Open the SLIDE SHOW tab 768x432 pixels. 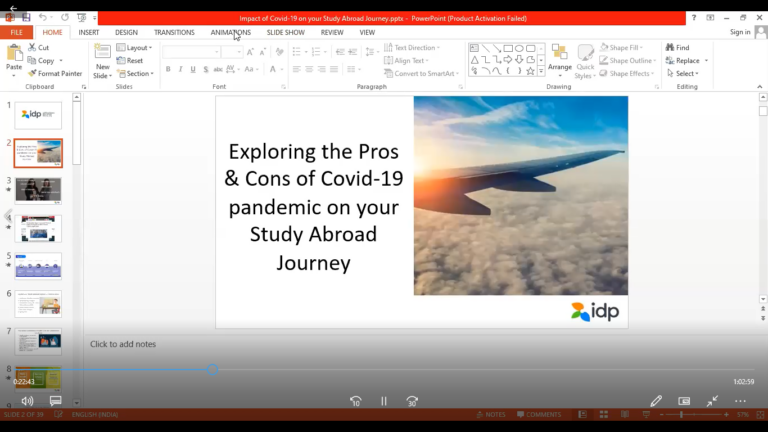click(x=285, y=32)
